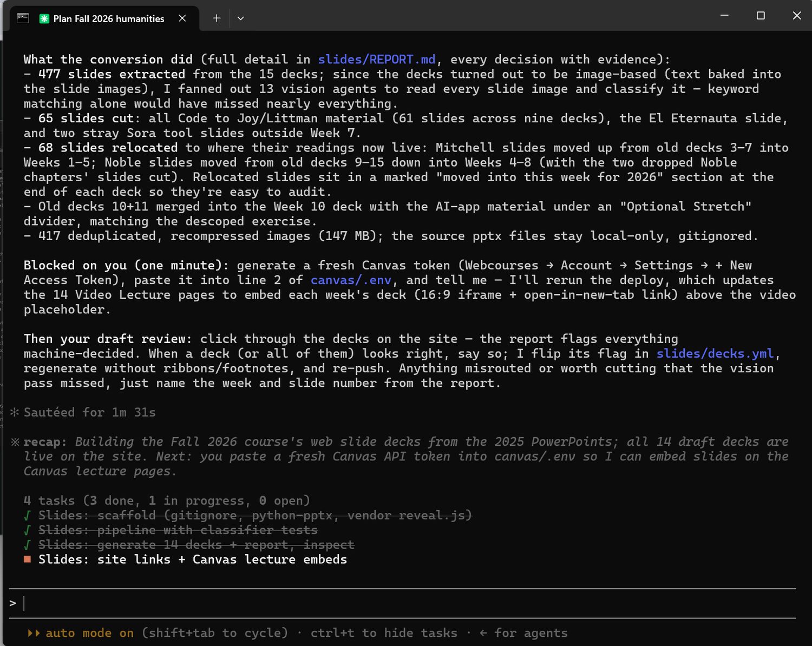Select 'Slides: site links + Canvas lecture embeds'
The height and width of the screenshot is (646, 812).
coord(193,559)
